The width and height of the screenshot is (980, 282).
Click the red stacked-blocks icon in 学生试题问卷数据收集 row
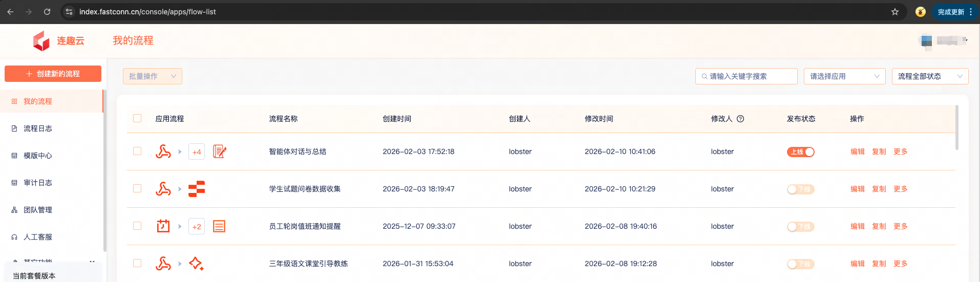click(197, 189)
